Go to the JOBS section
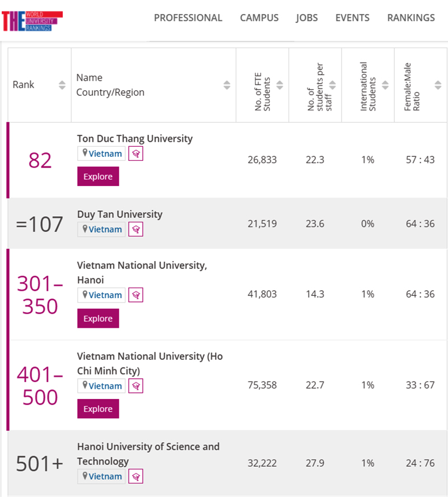Image resolution: width=448 pixels, height=497 pixels. [x=307, y=18]
